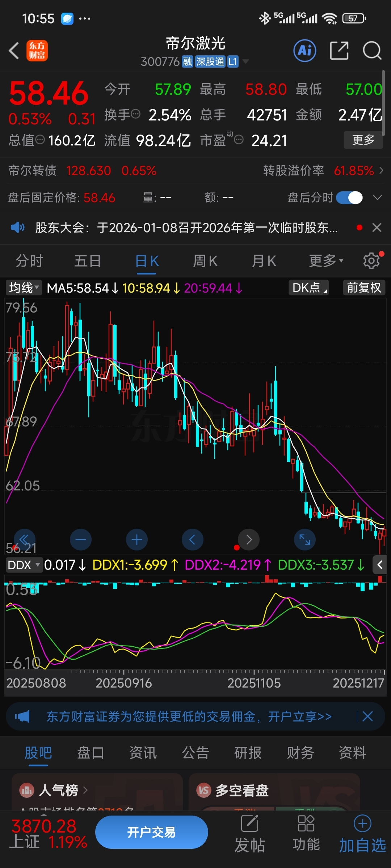Open the 公告 tab
391x868 pixels.
(195, 753)
